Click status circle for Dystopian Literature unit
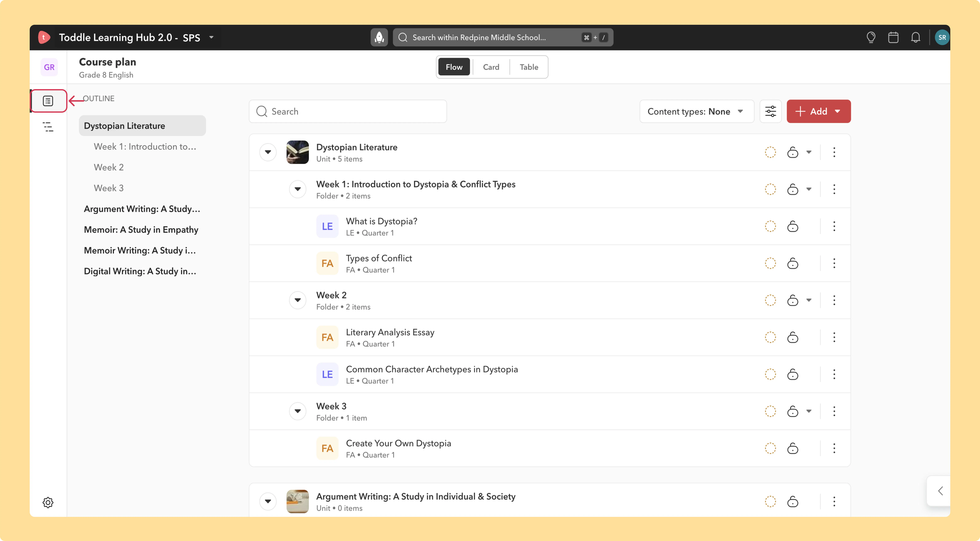The width and height of the screenshot is (980, 541). 770,152
